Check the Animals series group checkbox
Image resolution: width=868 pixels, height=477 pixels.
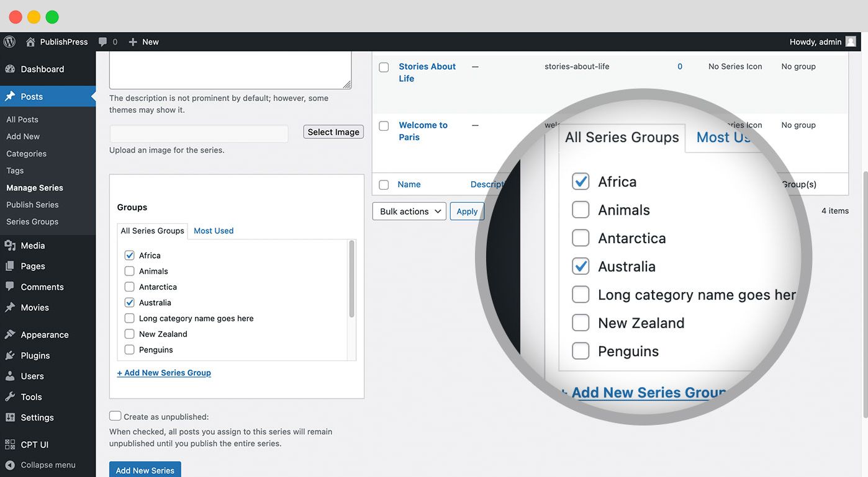click(129, 270)
